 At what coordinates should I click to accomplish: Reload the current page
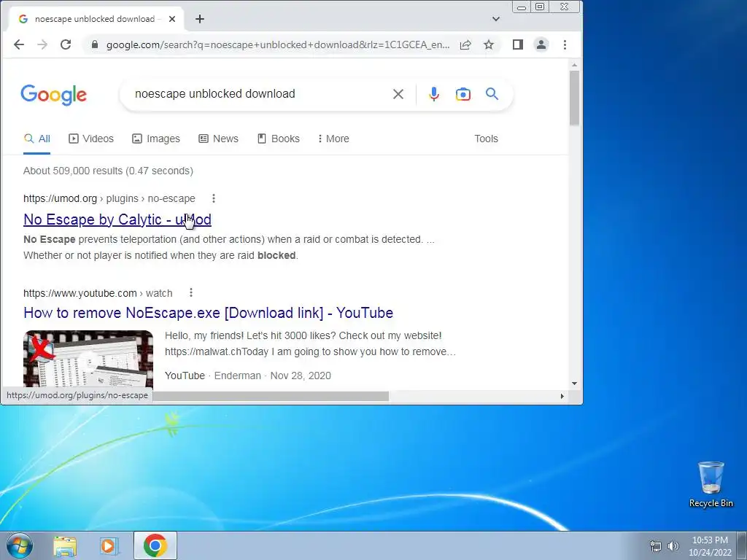[66, 44]
